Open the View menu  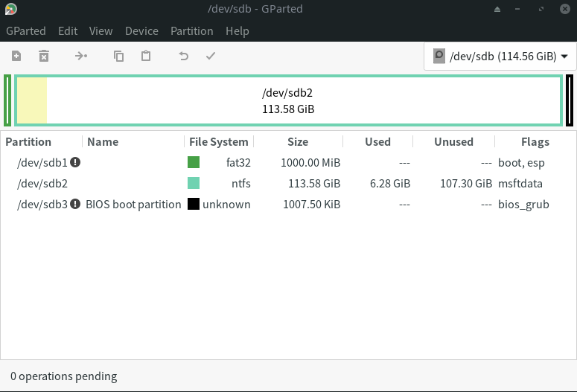(101, 31)
